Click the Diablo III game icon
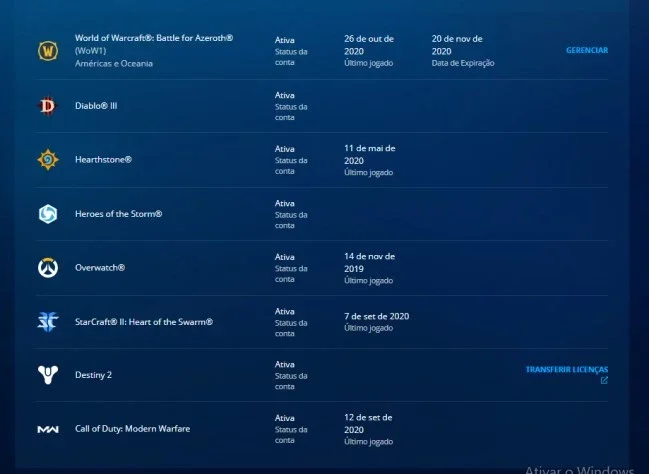The width and height of the screenshot is (649, 474). click(x=48, y=106)
